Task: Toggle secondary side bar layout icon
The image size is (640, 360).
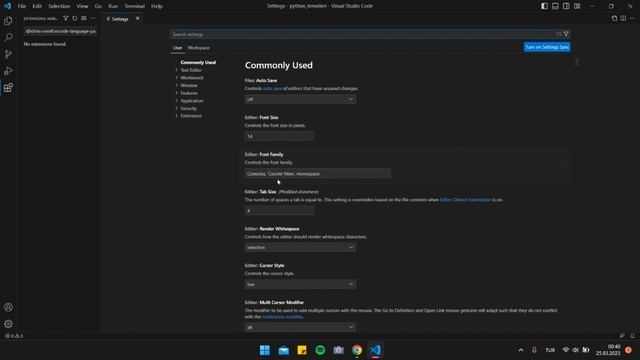Action: point(566,6)
